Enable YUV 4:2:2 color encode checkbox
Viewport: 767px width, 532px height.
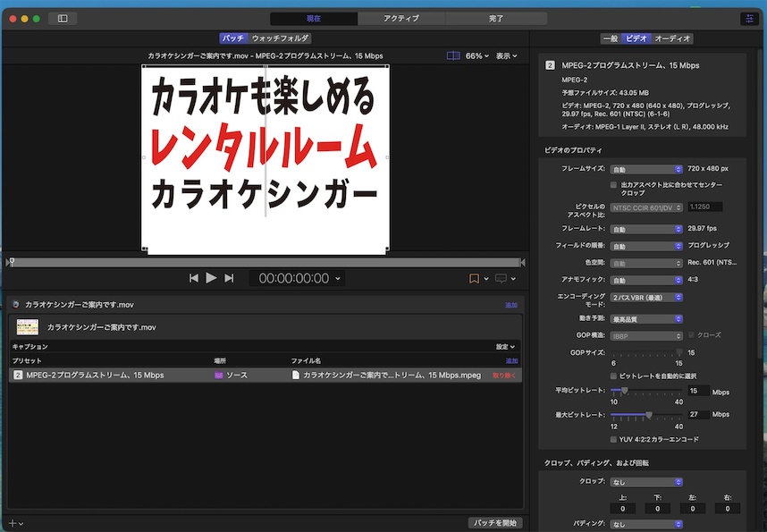point(614,439)
